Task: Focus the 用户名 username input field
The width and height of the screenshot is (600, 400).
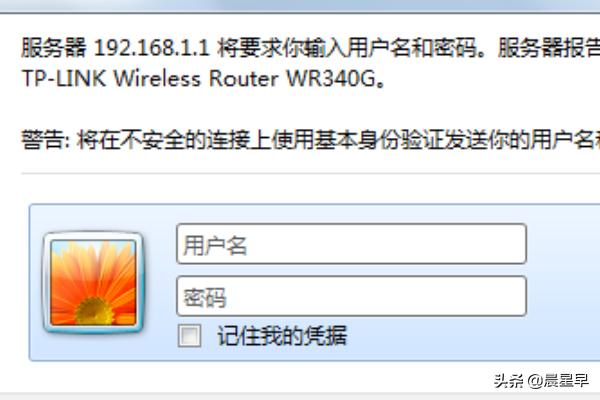Action: tap(351, 244)
